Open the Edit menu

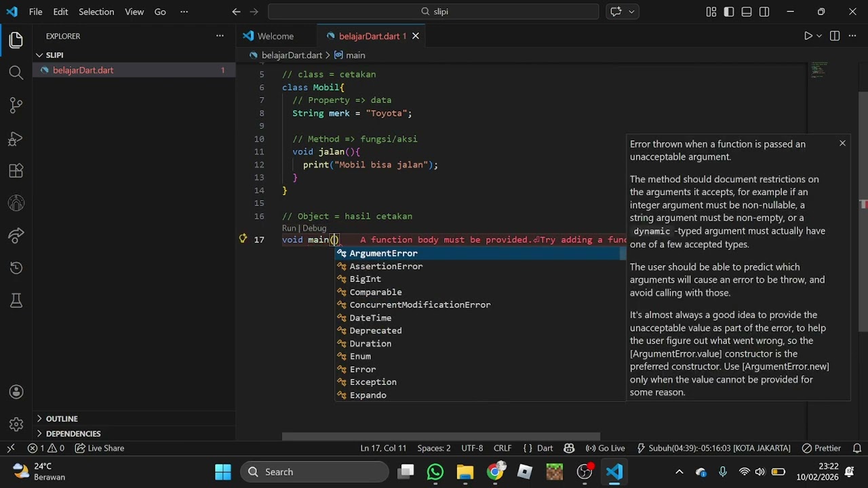60,12
